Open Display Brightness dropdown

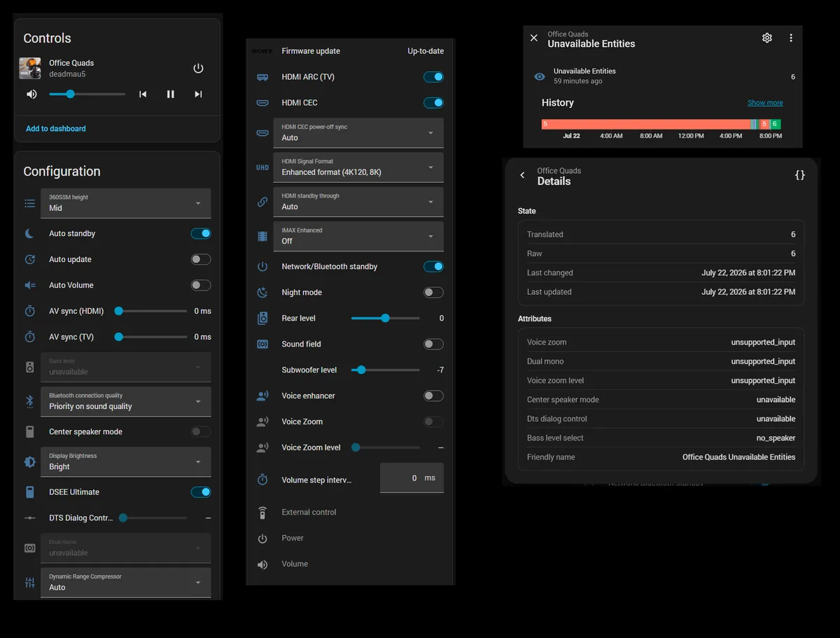click(x=126, y=462)
